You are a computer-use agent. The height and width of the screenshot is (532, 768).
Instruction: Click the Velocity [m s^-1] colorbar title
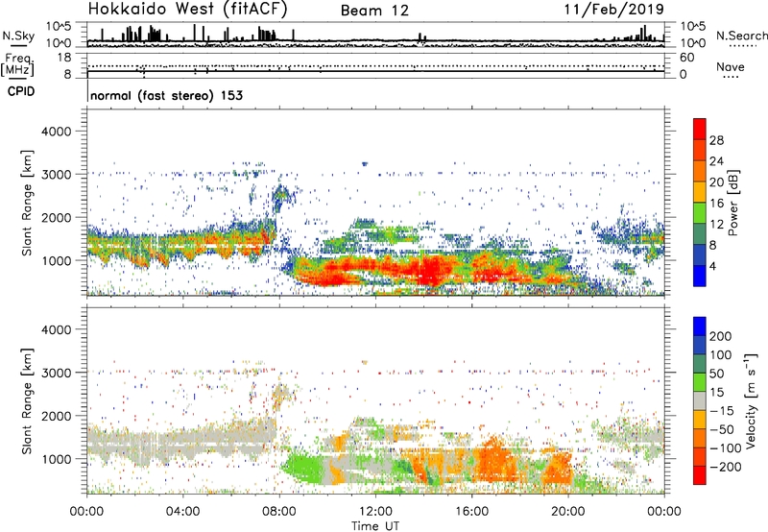(751, 401)
